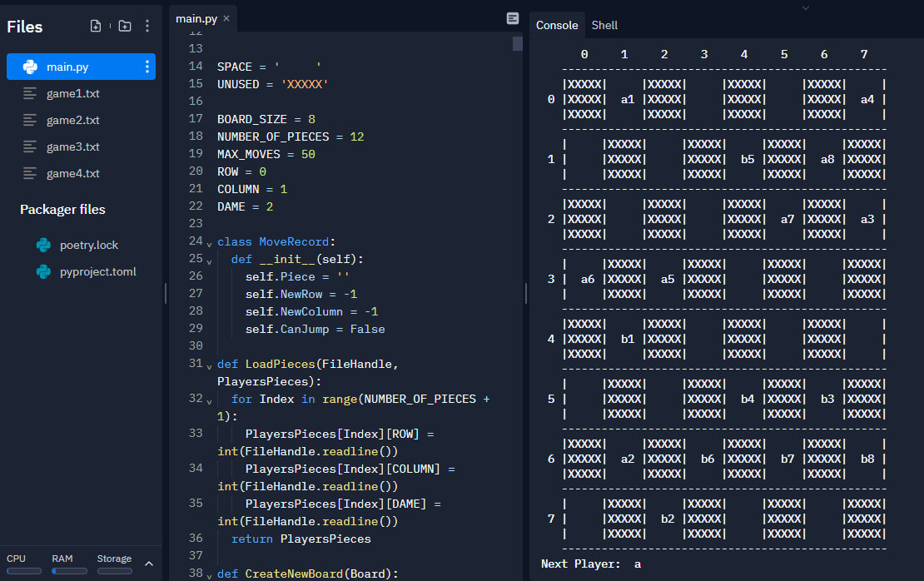Open the Files panel three-dot menu
This screenshot has width=924, height=581.
[147, 26]
